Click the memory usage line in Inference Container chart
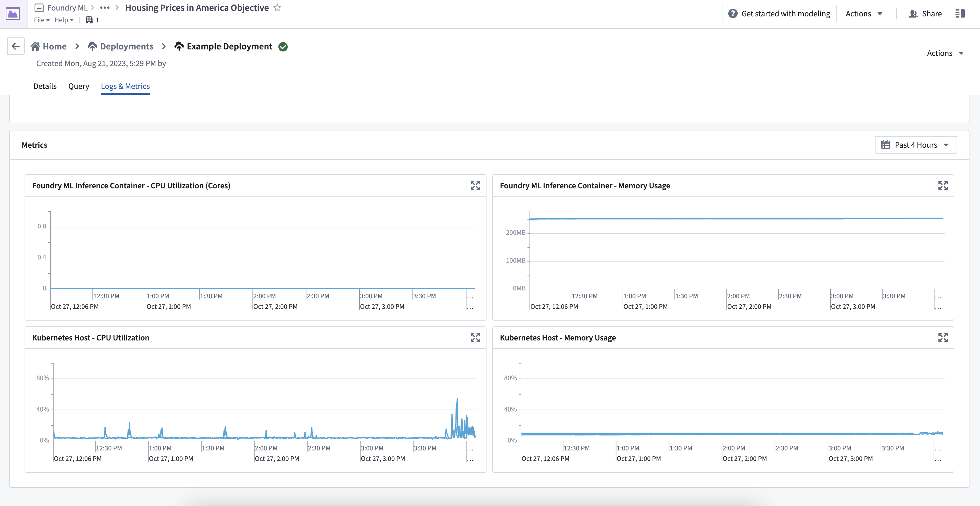The width and height of the screenshot is (980, 506). tap(736, 218)
